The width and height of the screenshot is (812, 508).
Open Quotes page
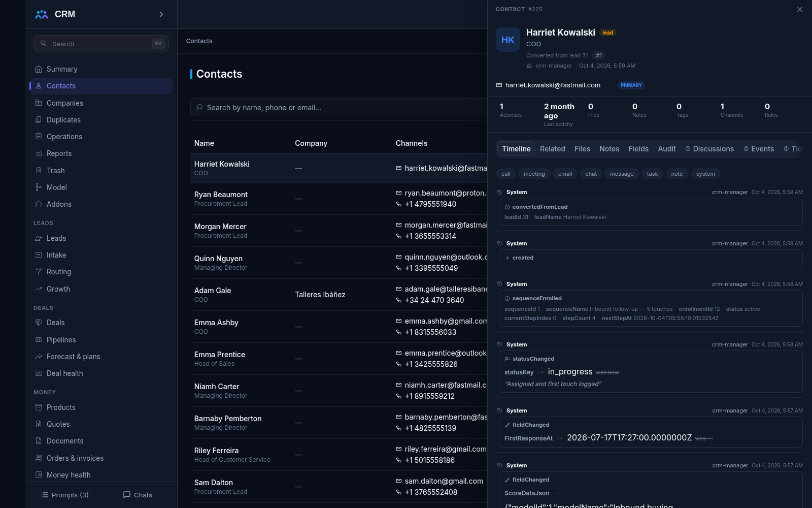[x=101, y=424]
